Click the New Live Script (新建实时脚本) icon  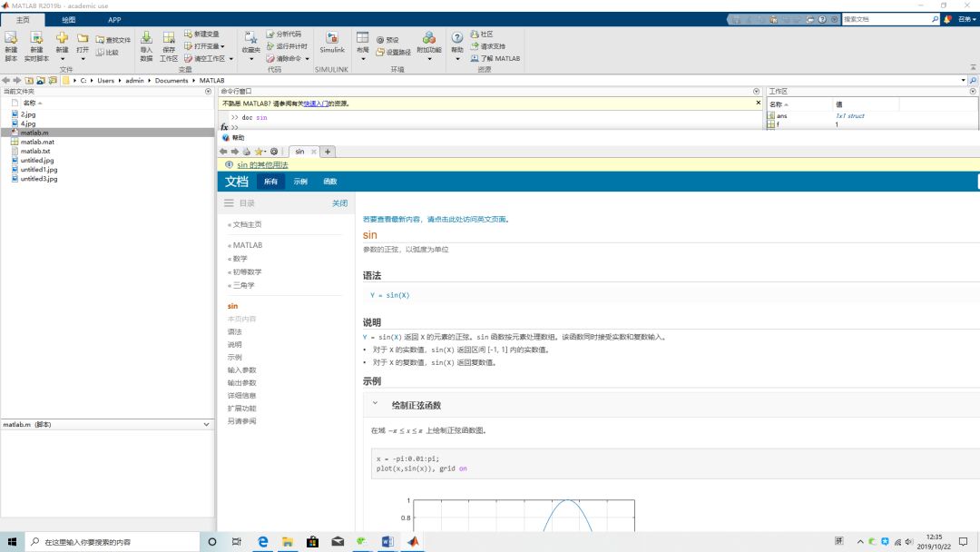coord(36,39)
